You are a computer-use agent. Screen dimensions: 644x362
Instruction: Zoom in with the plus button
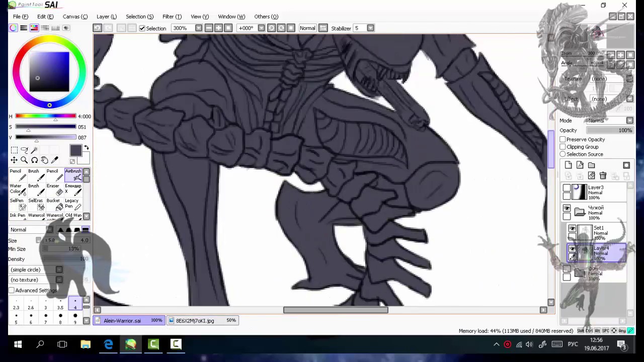coord(218,28)
